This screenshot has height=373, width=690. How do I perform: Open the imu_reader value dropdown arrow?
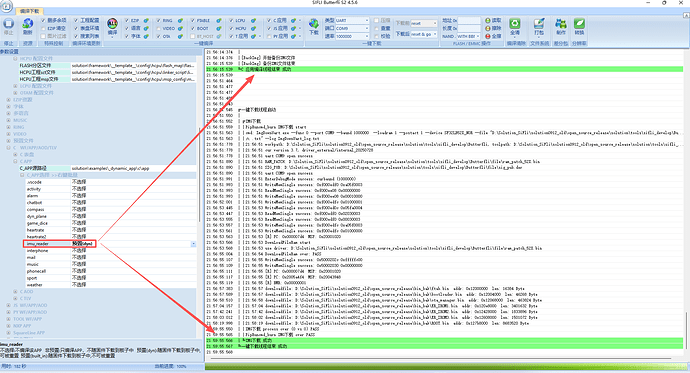(x=193, y=244)
